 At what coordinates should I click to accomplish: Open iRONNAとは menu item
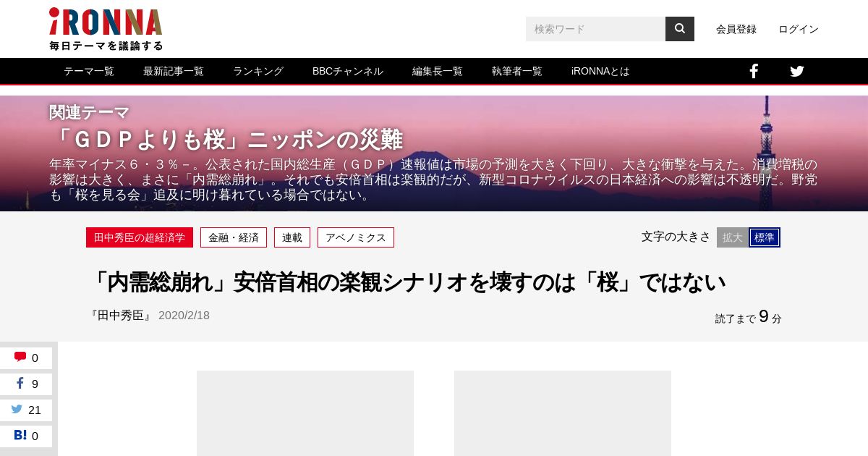pyautogui.click(x=600, y=71)
